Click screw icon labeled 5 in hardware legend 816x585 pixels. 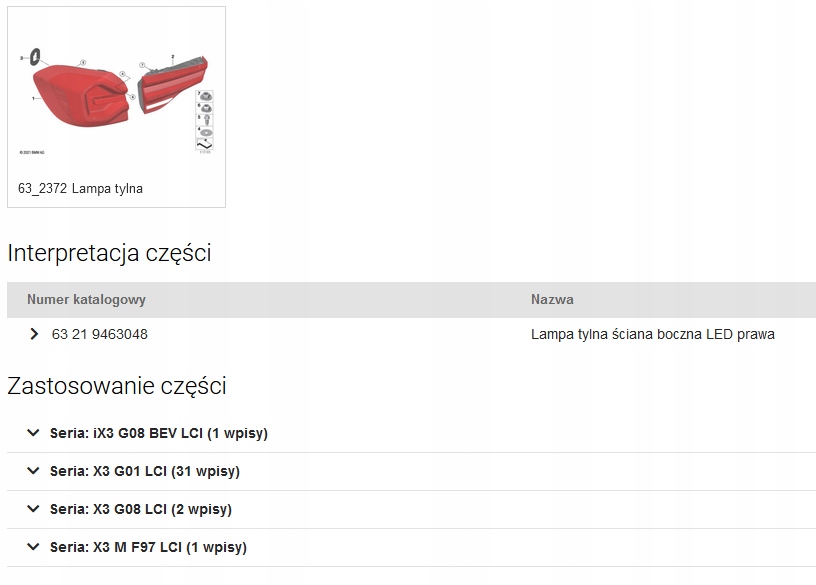pyautogui.click(x=205, y=119)
